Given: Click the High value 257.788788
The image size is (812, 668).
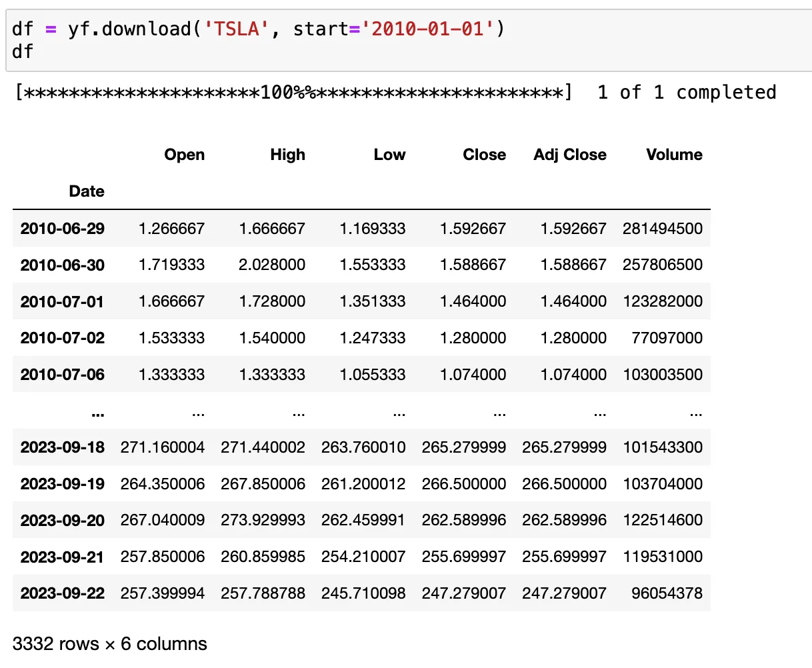Looking at the screenshot, I should pos(263,593).
